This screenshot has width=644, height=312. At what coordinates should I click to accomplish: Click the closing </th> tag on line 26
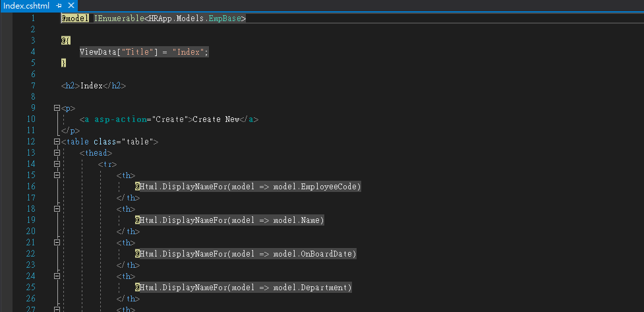(128, 299)
